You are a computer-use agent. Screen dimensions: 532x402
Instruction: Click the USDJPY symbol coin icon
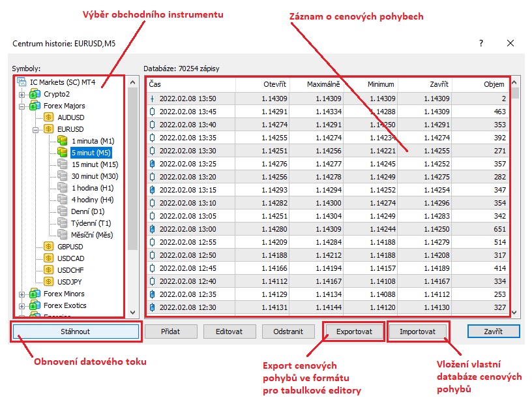coord(49,282)
